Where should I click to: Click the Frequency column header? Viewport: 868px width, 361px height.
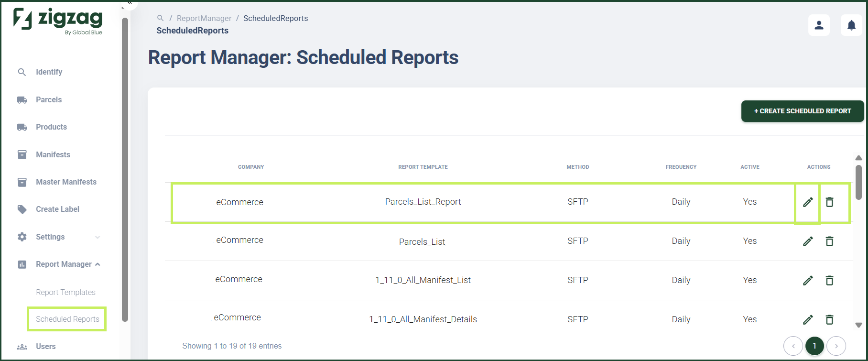tap(681, 167)
